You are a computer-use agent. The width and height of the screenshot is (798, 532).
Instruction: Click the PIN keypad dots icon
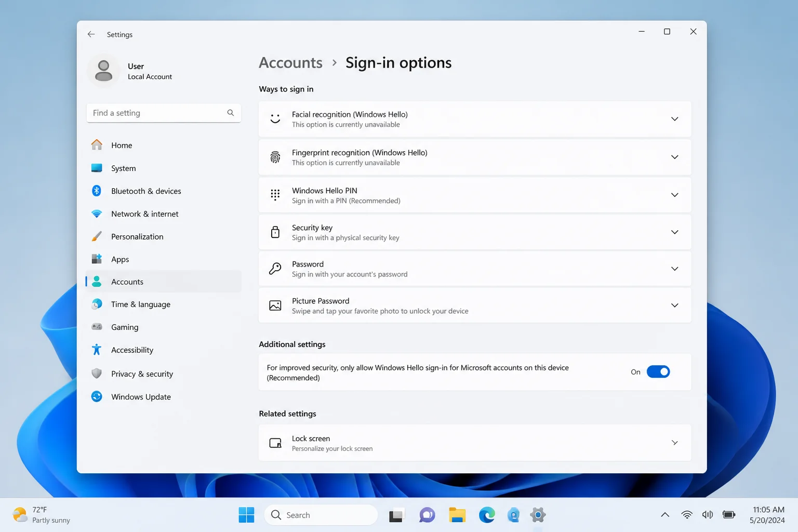pyautogui.click(x=275, y=195)
